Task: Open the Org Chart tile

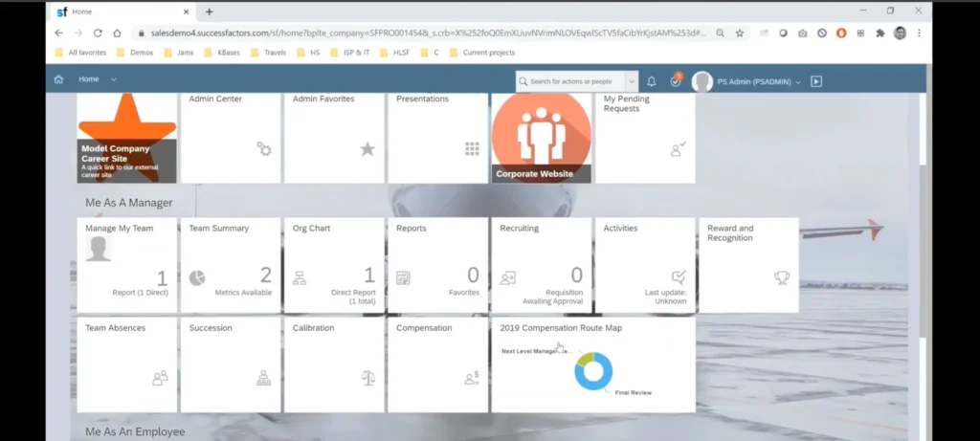Action: (x=334, y=265)
